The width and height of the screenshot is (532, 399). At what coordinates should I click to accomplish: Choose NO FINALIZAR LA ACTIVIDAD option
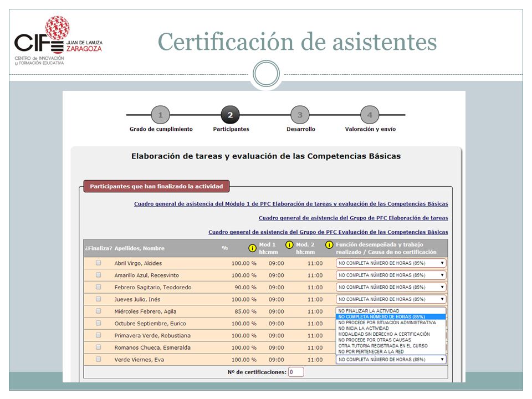[x=391, y=311]
